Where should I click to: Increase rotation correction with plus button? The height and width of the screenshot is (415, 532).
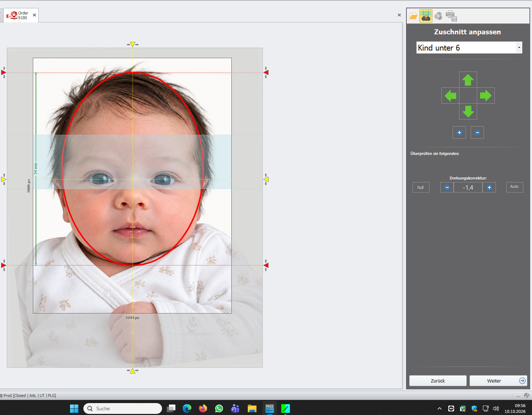(489, 187)
